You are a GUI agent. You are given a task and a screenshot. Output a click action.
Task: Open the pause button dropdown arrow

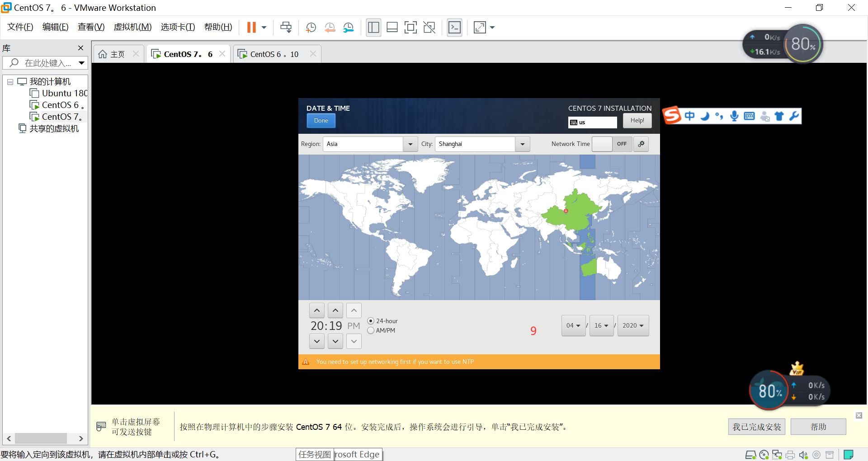point(264,28)
